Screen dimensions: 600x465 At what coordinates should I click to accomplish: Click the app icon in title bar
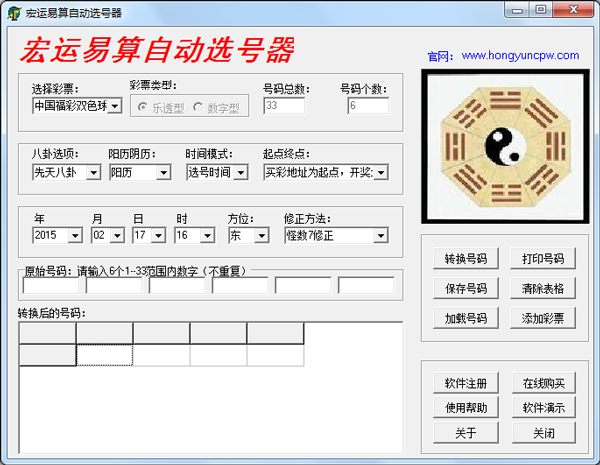[x=14, y=13]
